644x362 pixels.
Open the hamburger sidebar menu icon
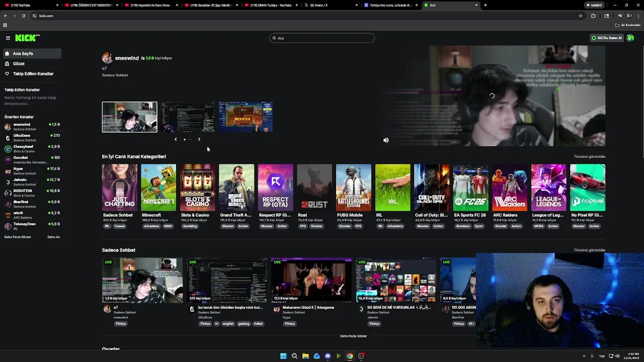[8, 38]
